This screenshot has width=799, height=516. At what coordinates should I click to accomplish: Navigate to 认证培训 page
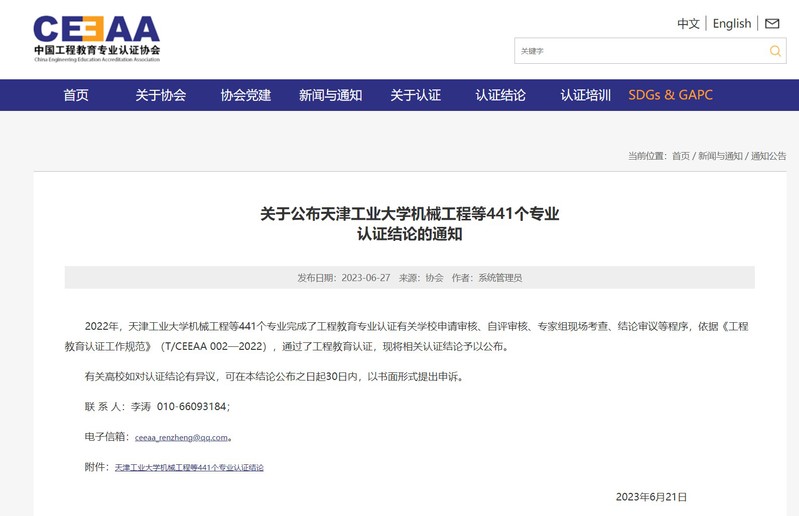point(585,95)
